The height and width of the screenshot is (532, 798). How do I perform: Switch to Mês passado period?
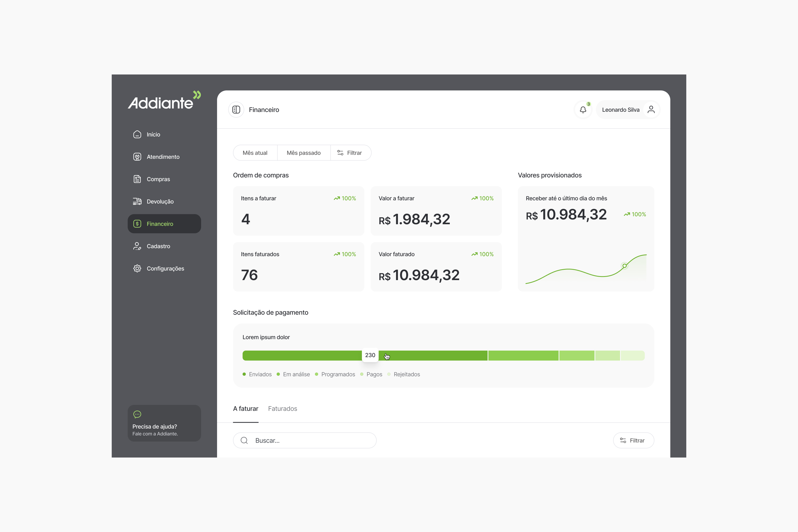[303, 153]
